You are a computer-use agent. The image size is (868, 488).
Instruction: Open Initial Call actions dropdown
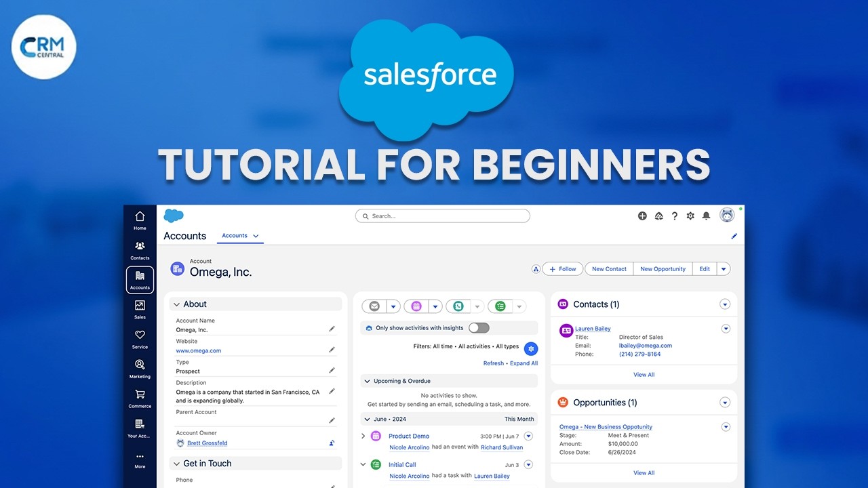[528, 464]
